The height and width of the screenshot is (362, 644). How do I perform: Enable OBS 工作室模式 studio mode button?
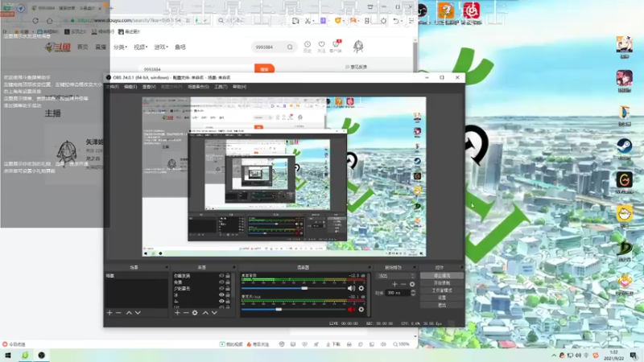tap(442, 290)
